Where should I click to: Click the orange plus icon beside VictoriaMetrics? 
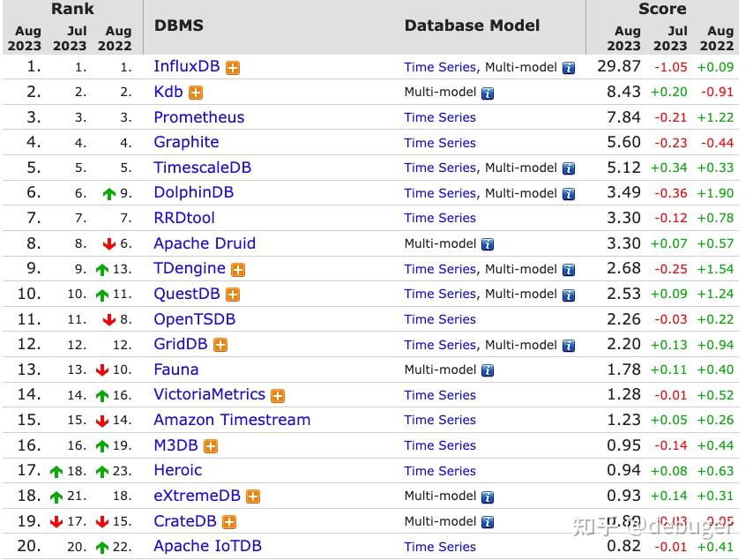pos(278,396)
